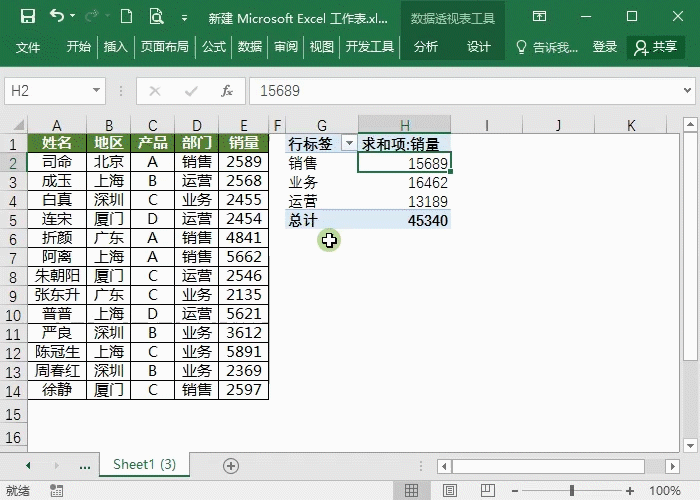
Task: Click cell containing 周春红
Action: pyautogui.click(x=57, y=371)
